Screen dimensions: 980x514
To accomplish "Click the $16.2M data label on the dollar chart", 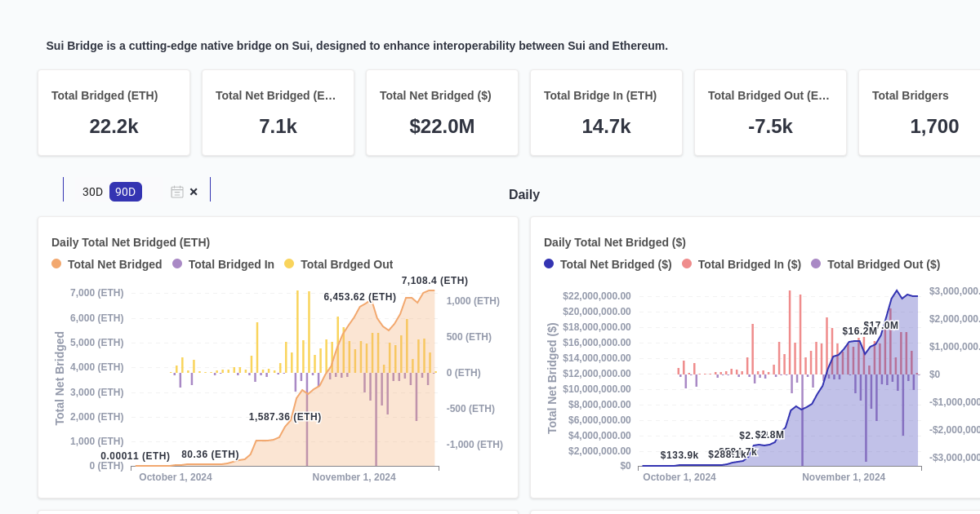I will 860,331.
